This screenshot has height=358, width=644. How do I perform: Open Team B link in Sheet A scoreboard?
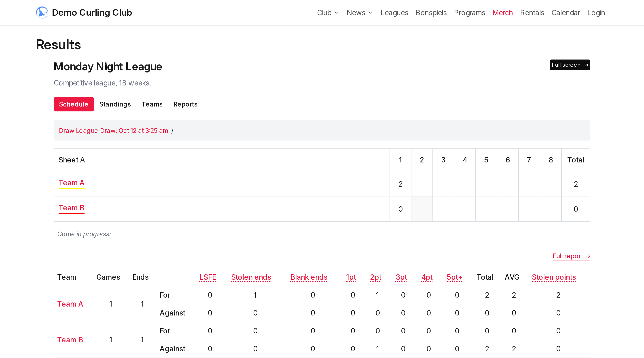[x=72, y=208]
